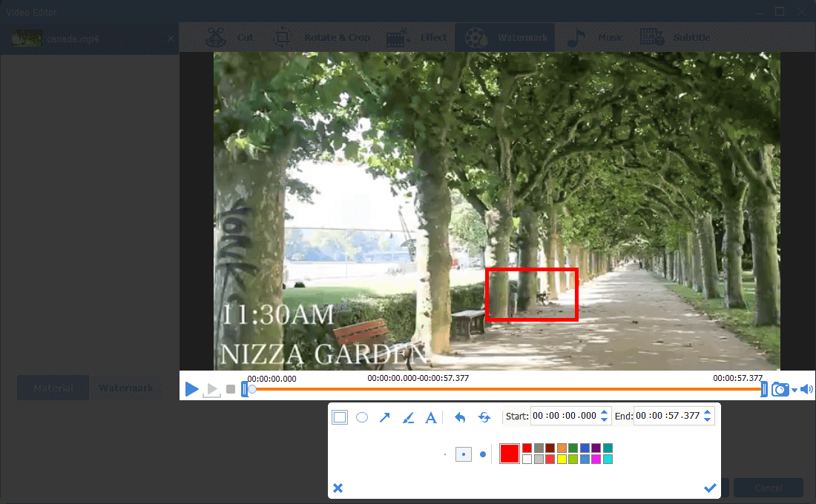Viewport: 816px width, 504px height.
Task: Decrease the Start time with down arrow
Action: point(604,420)
